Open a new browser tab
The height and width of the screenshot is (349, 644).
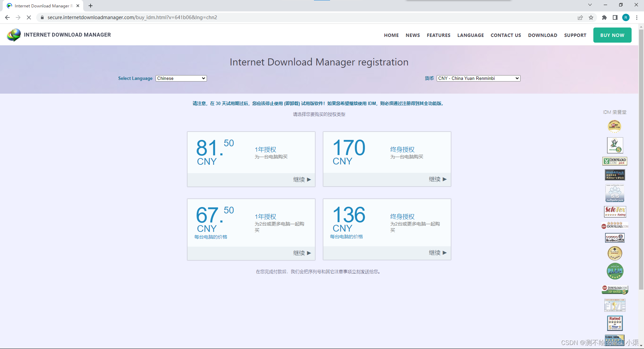[x=91, y=6]
